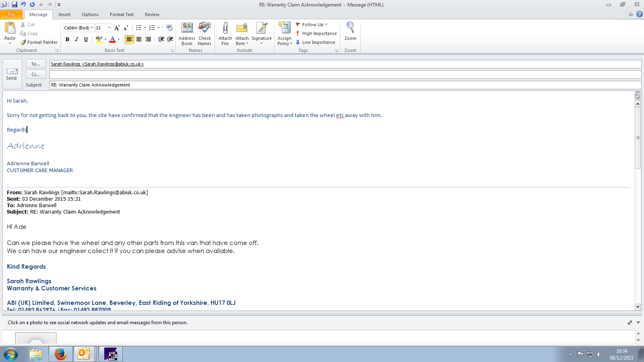Screen dimensions: 644x362
Task: Click the Grow Font icon
Action: [x=117, y=28]
